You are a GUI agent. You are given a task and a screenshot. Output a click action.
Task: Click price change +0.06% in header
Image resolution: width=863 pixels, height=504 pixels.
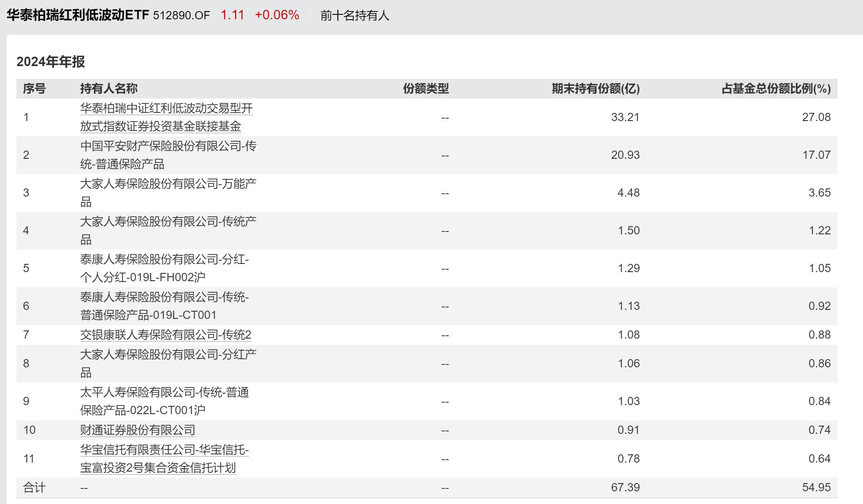(x=277, y=15)
